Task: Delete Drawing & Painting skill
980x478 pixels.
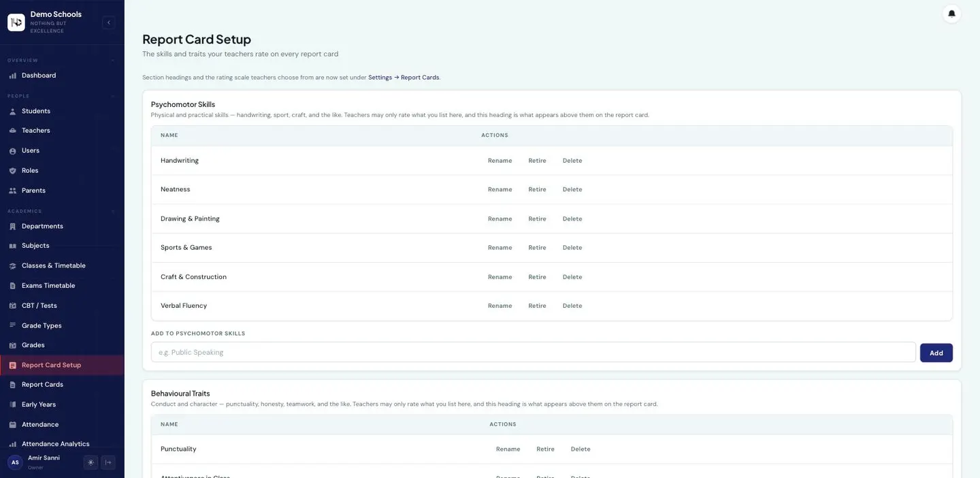Action: pos(572,219)
